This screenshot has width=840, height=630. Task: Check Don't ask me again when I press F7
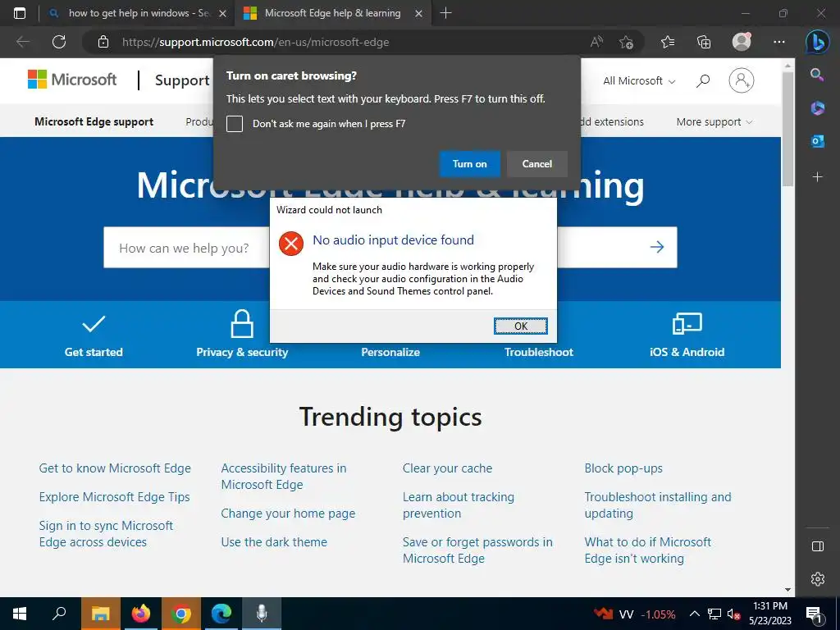tap(235, 124)
